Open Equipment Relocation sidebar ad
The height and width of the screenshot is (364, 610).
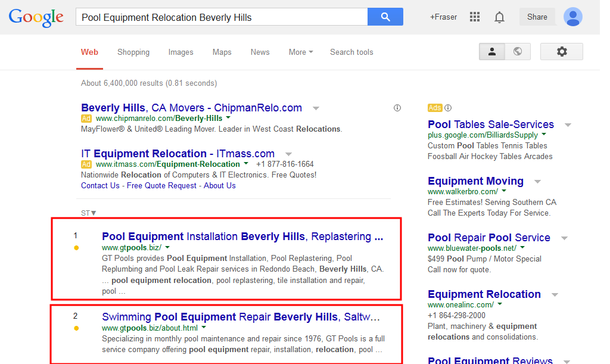coord(484,294)
